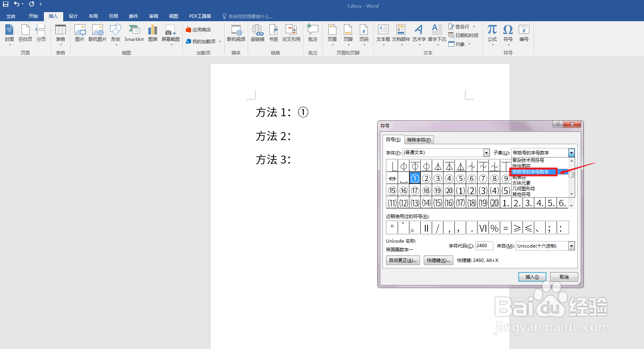
Task: Switch to the Home (开始) tab
Action: pyautogui.click(x=33, y=16)
